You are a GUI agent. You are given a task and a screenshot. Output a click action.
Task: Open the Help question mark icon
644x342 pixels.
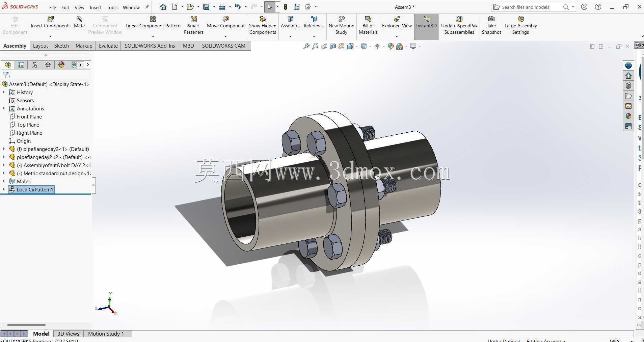click(x=598, y=7)
